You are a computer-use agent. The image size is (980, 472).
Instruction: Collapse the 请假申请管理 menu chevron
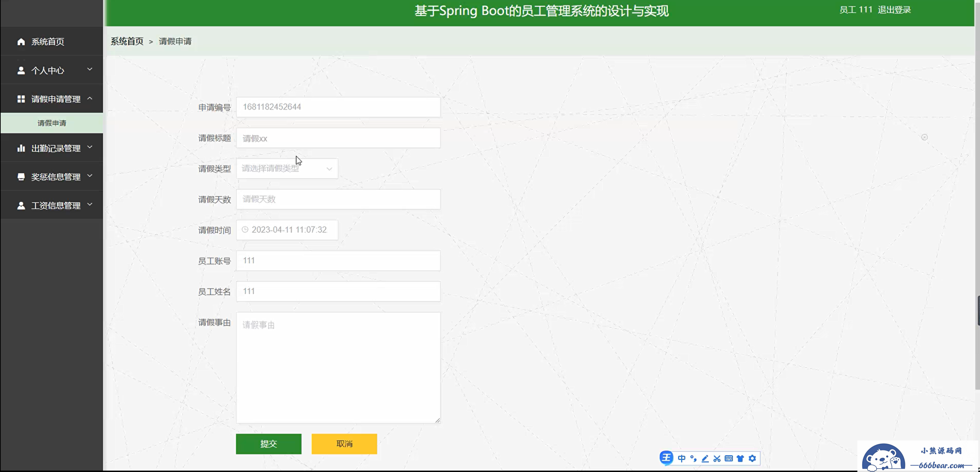pyautogui.click(x=90, y=98)
